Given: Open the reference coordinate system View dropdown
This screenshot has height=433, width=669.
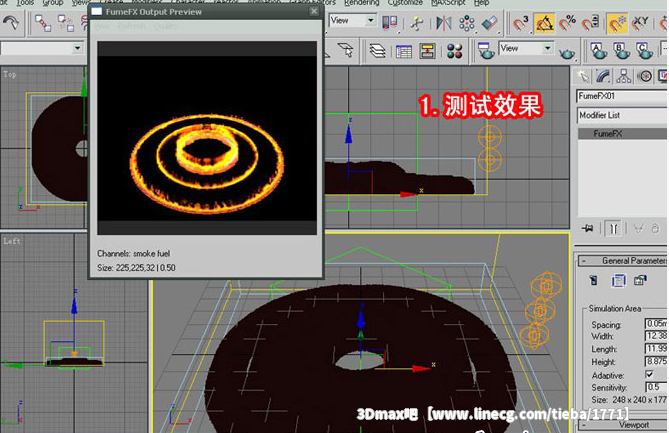Looking at the screenshot, I should click(352, 20).
